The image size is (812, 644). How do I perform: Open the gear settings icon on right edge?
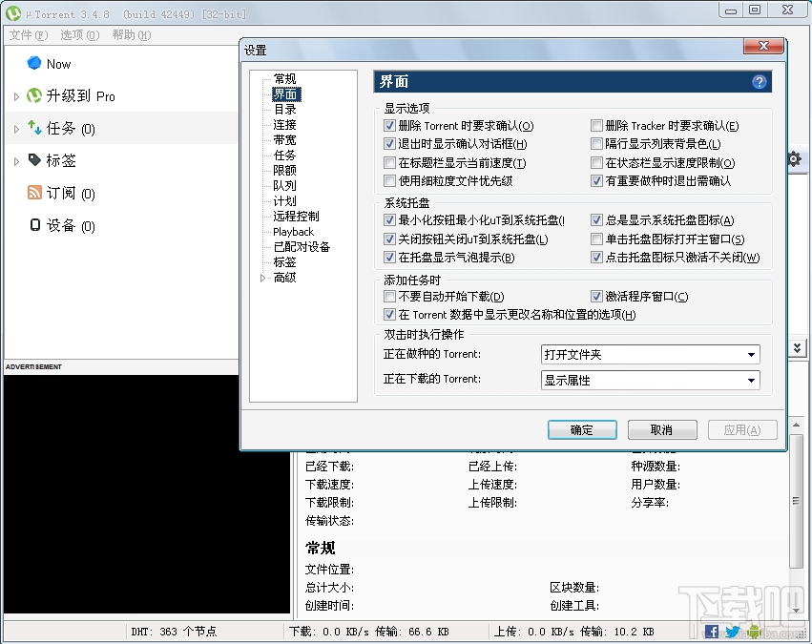click(x=795, y=159)
